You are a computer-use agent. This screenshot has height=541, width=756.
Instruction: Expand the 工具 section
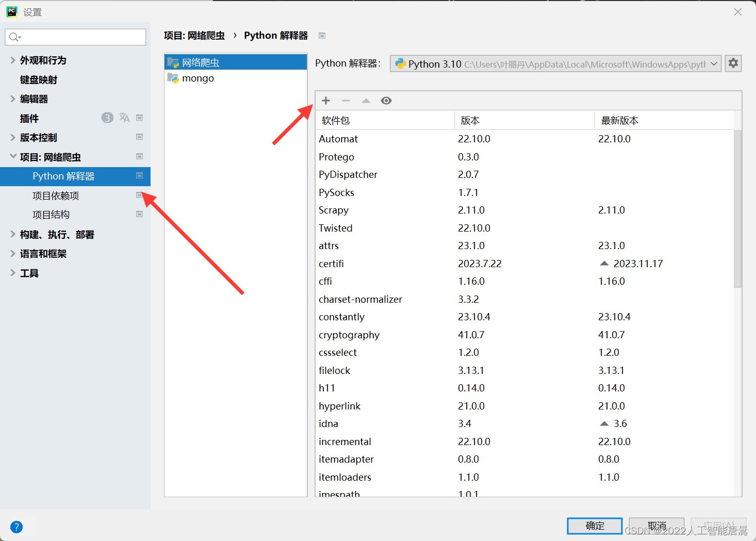click(13, 273)
